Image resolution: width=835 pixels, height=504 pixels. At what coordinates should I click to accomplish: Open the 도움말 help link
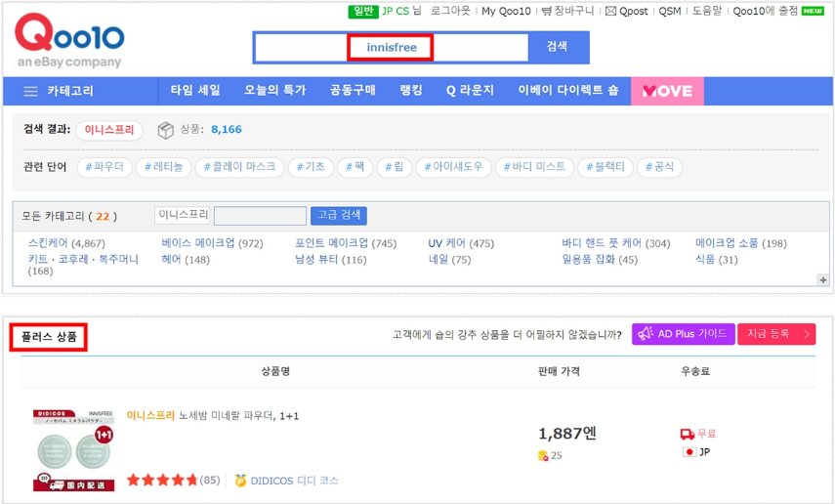(707, 11)
